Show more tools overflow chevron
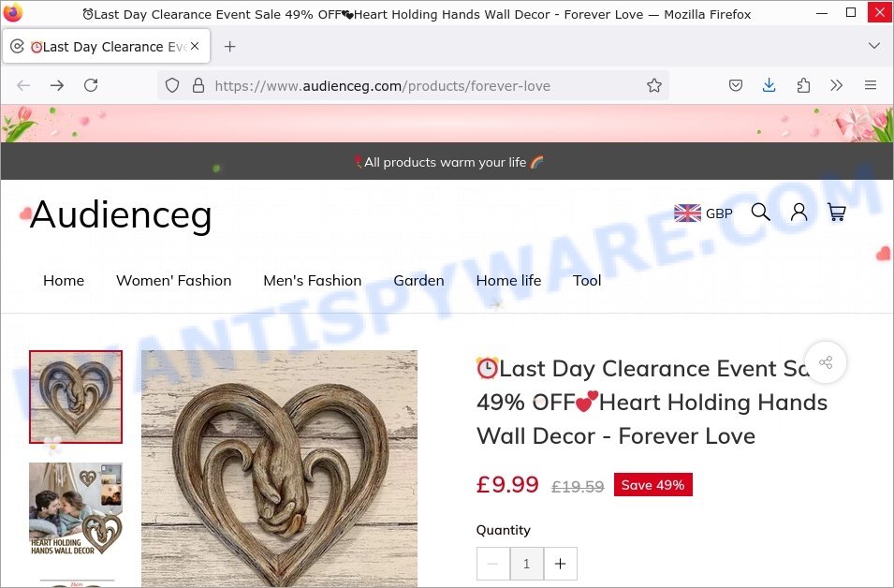This screenshot has width=894, height=588. [x=836, y=85]
